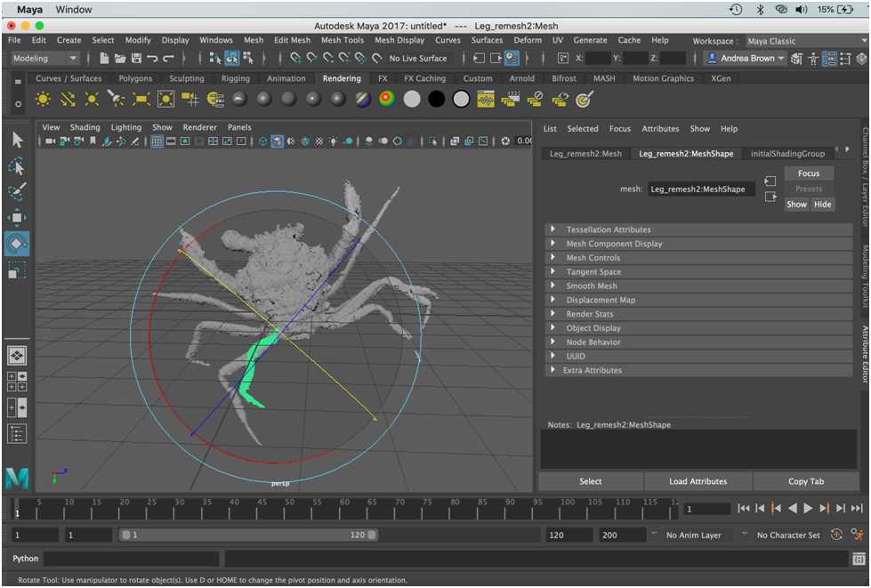Image resolution: width=871 pixels, height=588 pixels.
Task: Expand the Mesh Component Display section
Action: 698,244
